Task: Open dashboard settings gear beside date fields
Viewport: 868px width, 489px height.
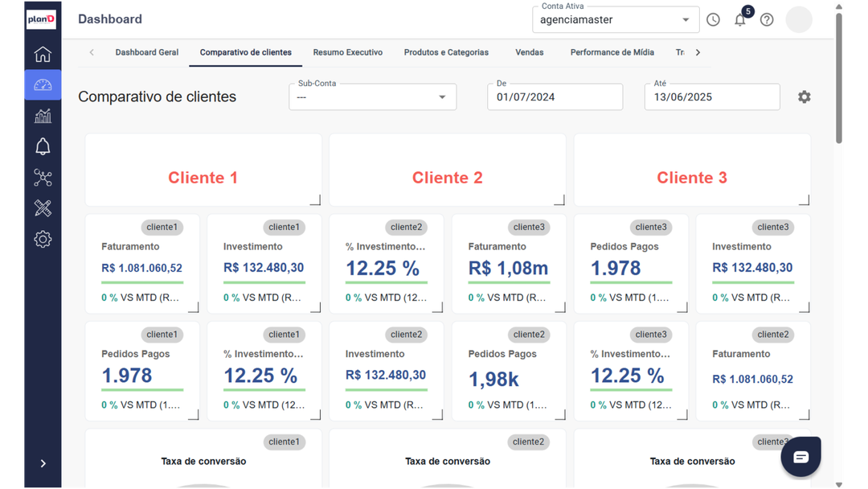Action: tap(805, 97)
